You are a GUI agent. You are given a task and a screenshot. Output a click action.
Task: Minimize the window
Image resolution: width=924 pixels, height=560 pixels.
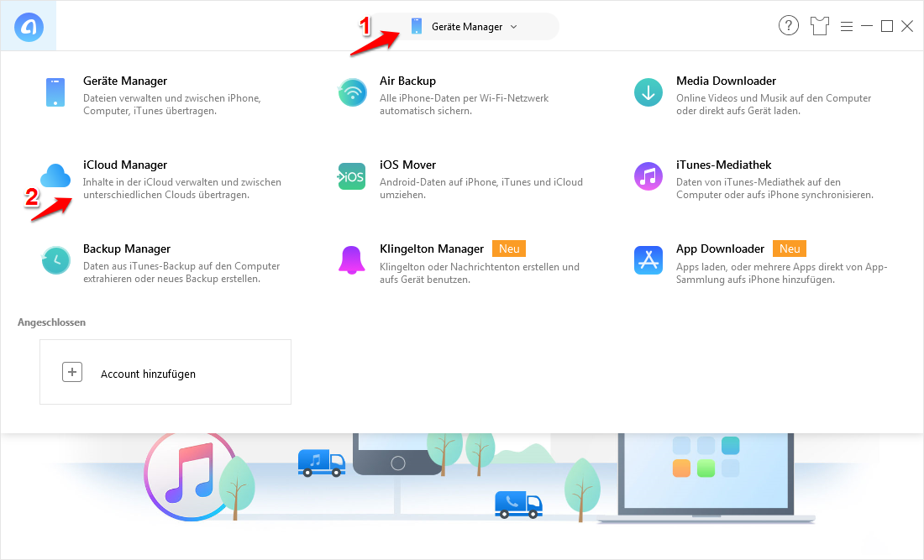(x=867, y=26)
